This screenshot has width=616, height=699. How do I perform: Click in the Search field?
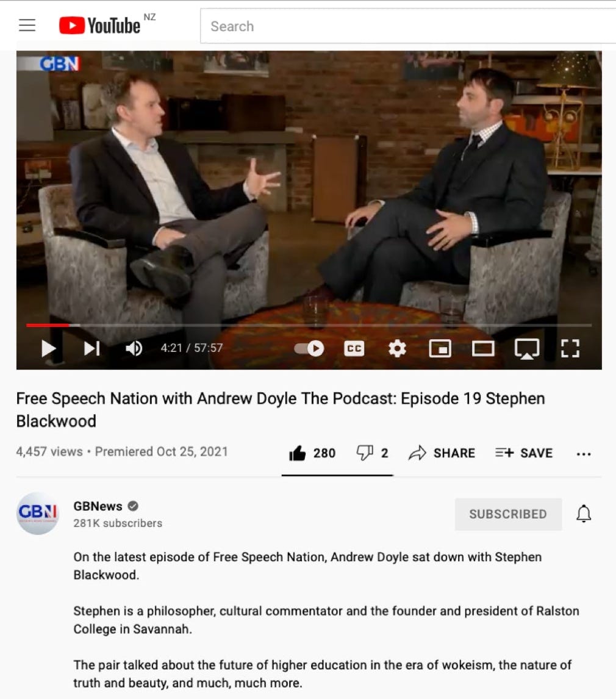click(408, 26)
